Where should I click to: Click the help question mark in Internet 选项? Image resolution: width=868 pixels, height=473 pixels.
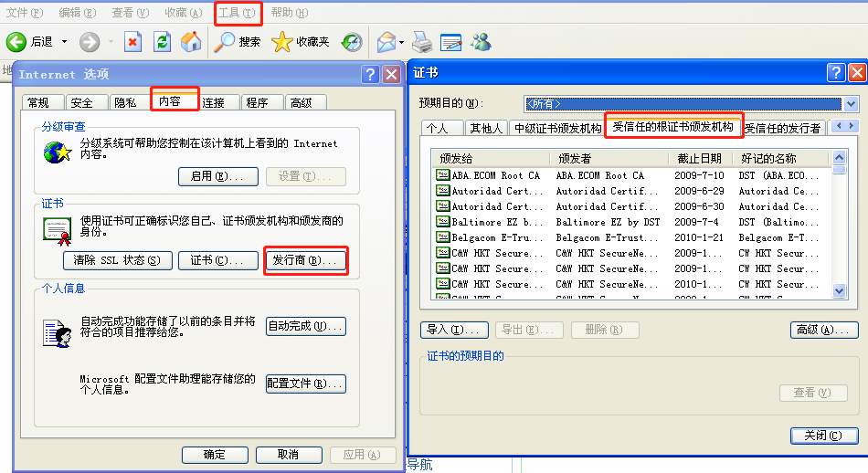(370, 74)
